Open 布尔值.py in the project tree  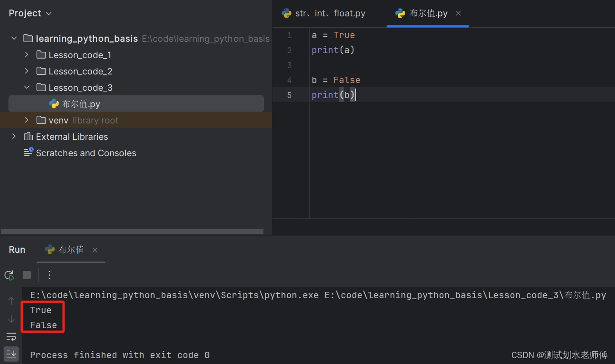[136, 104]
